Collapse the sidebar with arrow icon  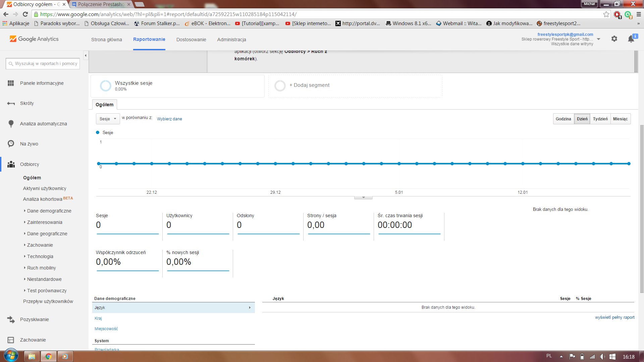(86, 56)
